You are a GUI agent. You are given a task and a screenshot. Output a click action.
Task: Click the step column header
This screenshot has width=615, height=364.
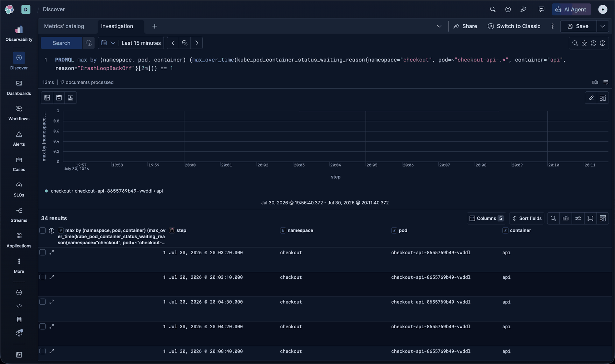coord(181,230)
